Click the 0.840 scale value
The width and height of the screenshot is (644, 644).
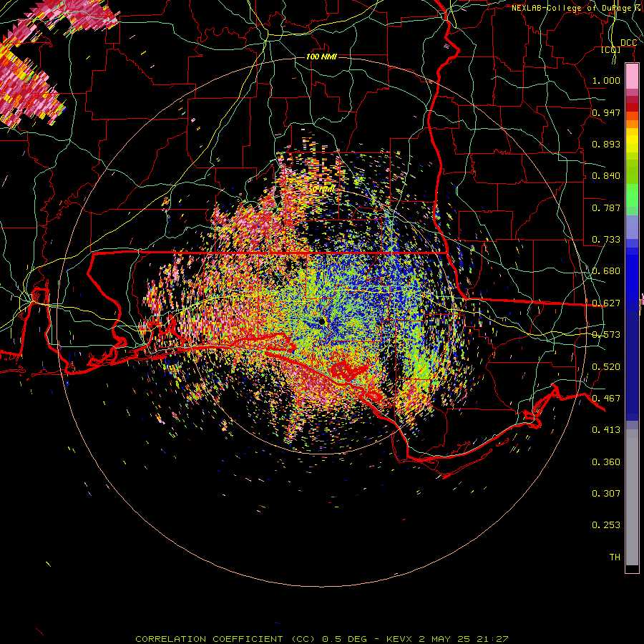point(606,176)
